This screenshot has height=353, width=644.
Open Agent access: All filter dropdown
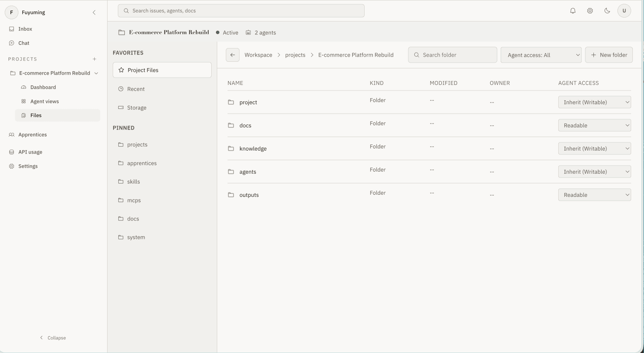tap(541, 55)
